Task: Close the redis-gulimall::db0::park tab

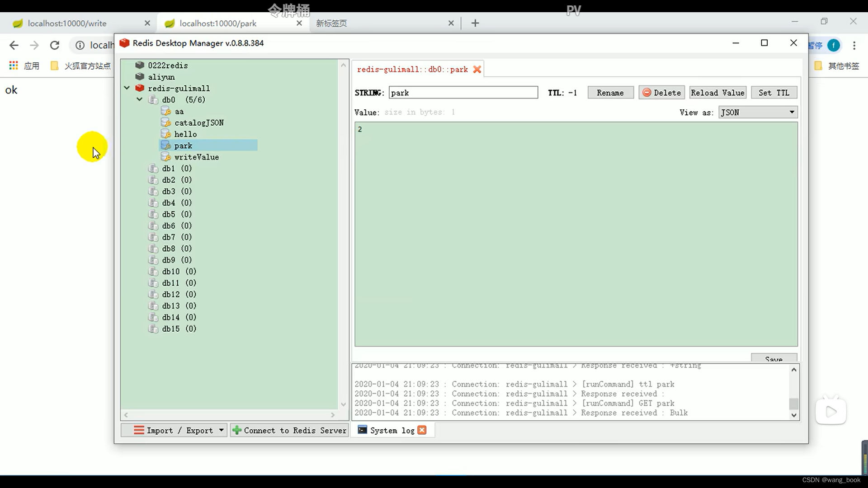Action: tap(477, 69)
